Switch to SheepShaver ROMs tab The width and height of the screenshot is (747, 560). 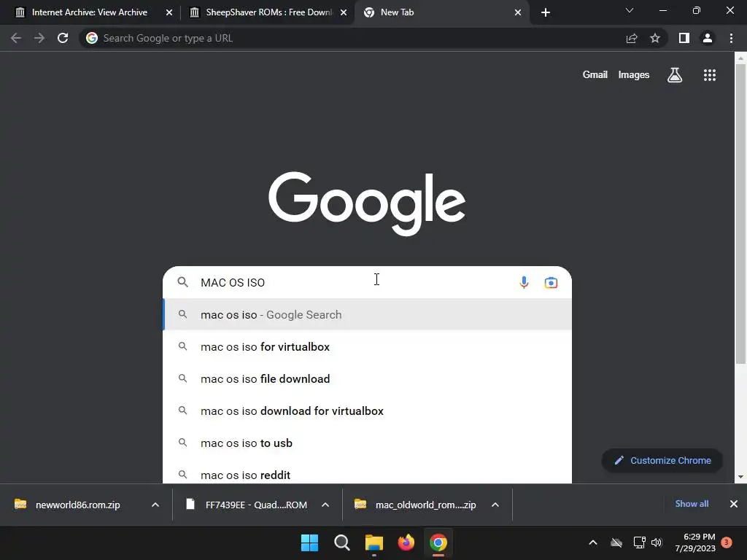[268, 12]
